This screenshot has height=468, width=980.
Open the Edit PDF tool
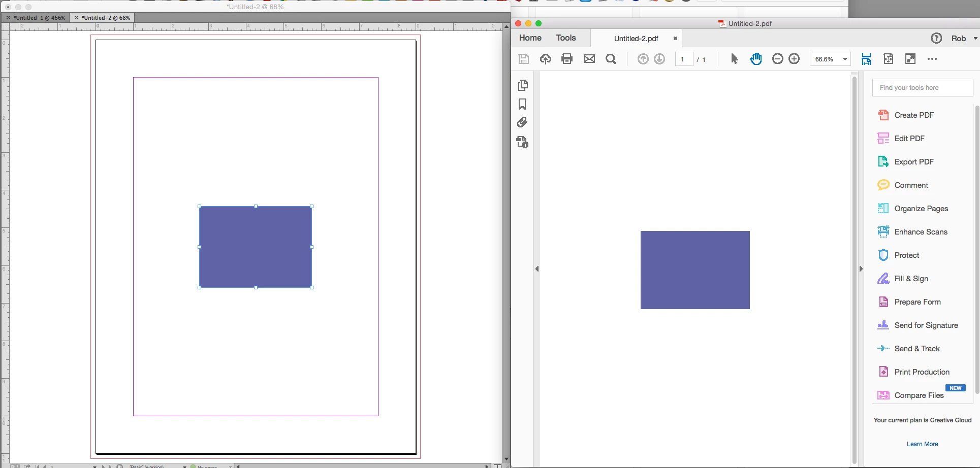coord(901,139)
